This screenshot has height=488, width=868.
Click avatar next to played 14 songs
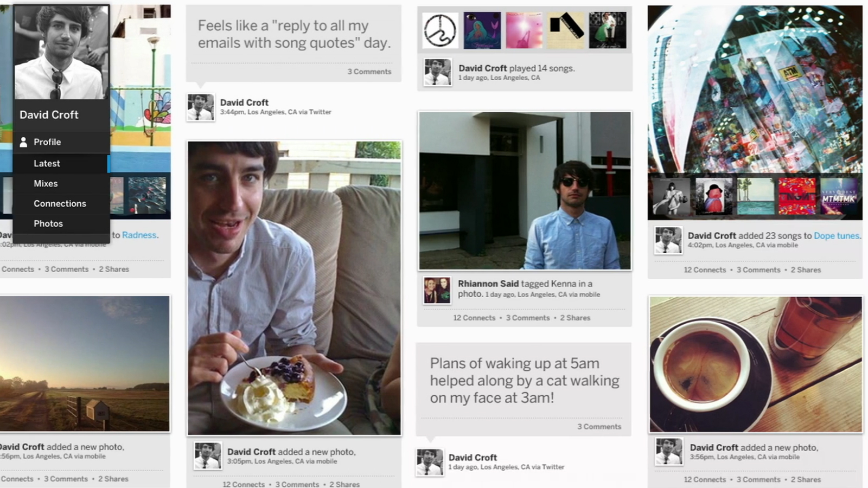point(437,72)
